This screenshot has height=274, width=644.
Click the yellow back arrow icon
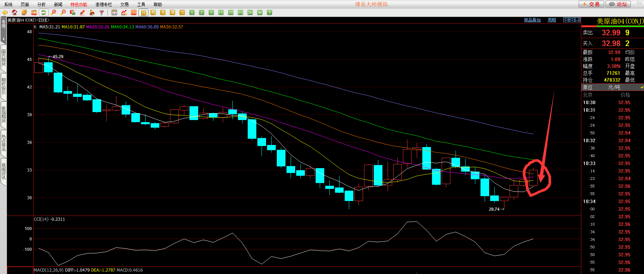point(5,12)
